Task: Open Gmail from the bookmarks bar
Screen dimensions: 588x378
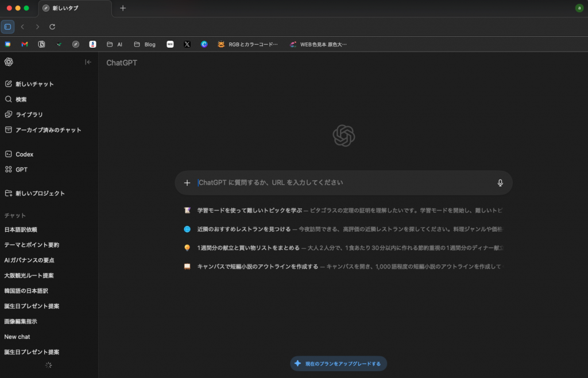Action: [24, 44]
